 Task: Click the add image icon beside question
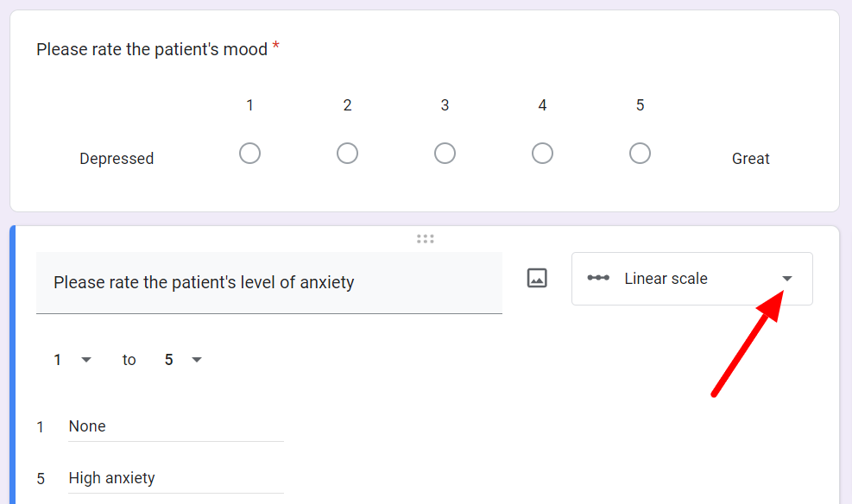pos(537,278)
